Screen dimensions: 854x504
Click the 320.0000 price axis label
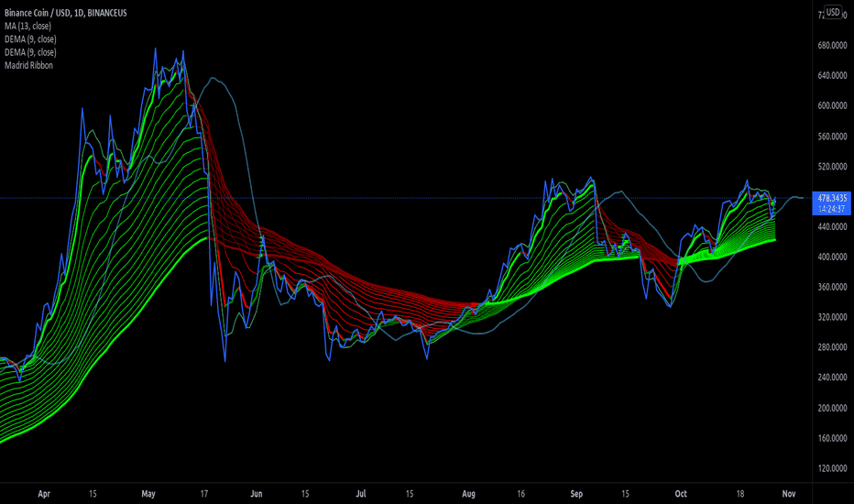pos(832,317)
